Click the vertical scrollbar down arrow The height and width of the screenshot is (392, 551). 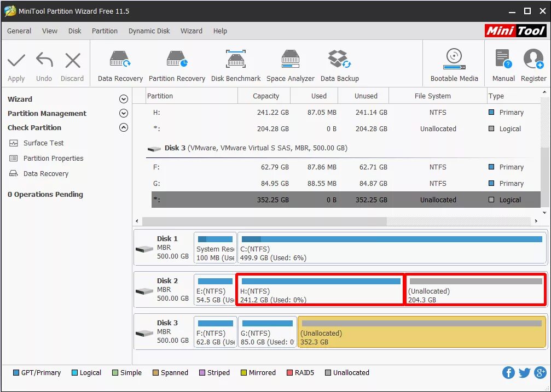[544, 213]
